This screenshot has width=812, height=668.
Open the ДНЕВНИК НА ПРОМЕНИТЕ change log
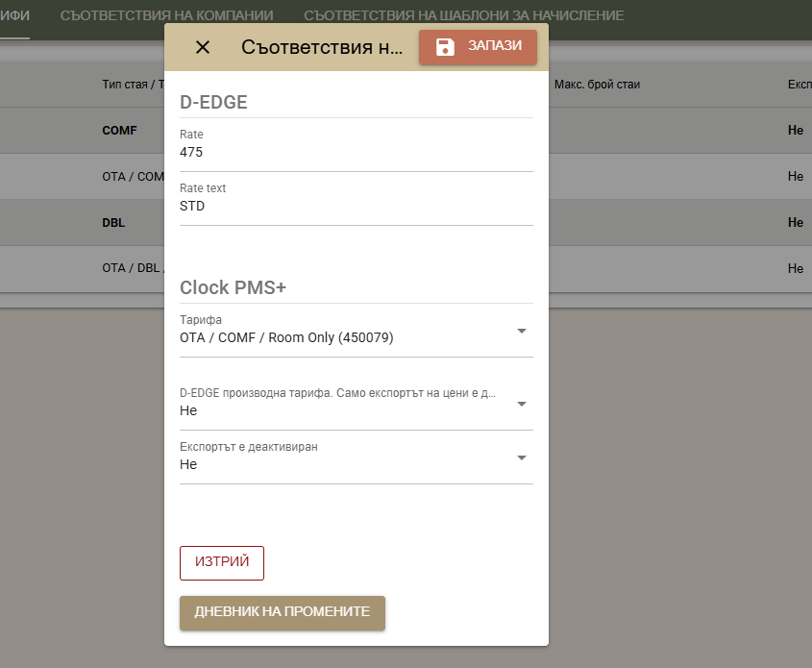coord(283,612)
